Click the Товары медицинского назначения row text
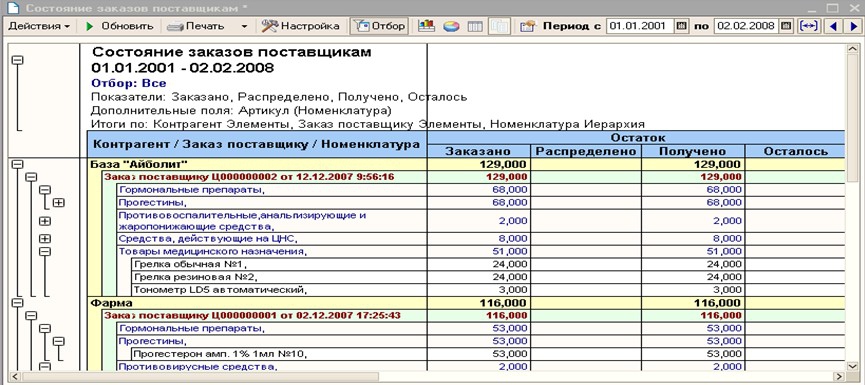This screenshot has height=385, width=865. click(213, 251)
